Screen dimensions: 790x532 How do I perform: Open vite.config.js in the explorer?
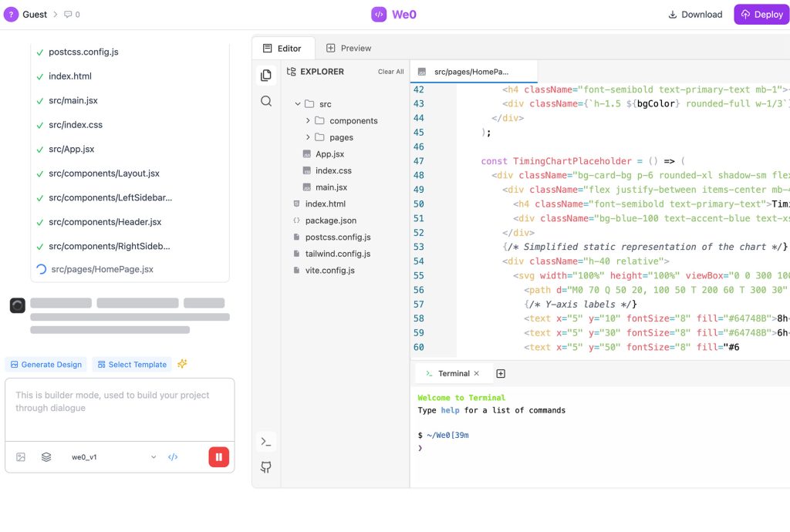pyautogui.click(x=329, y=271)
